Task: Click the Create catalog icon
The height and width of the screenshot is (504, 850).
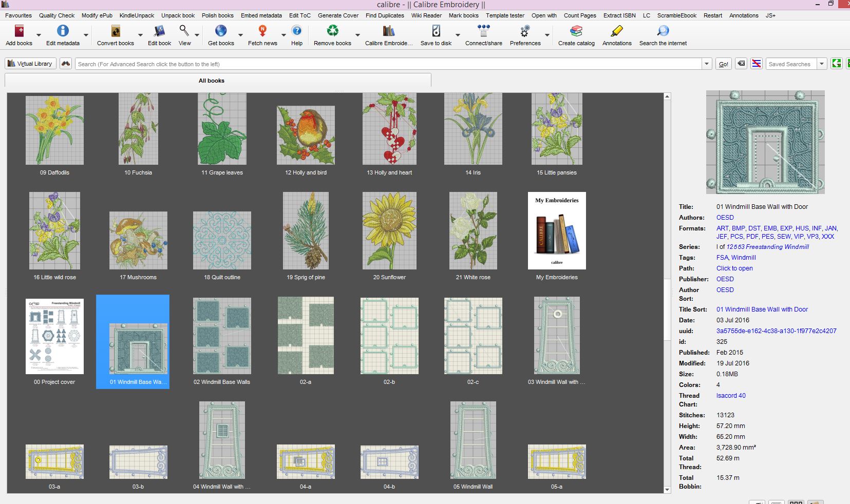Action: coord(576,32)
